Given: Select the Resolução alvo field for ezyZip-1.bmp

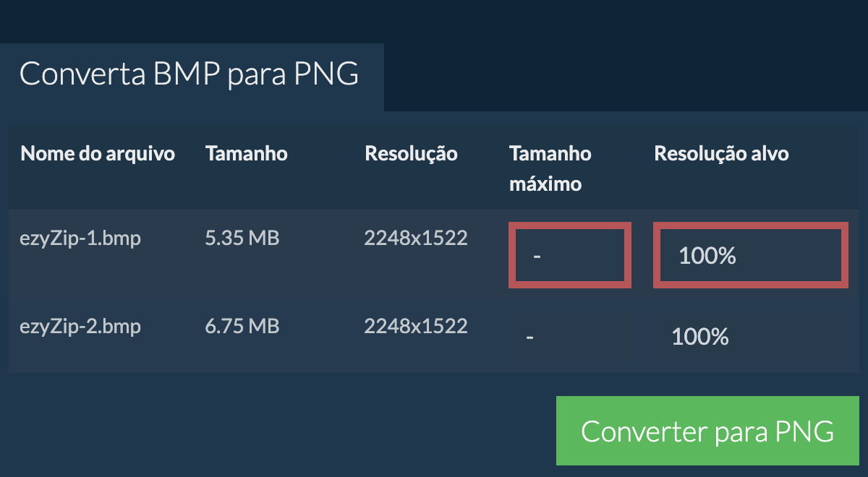Looking at the screenshot, I should (x=750, y=254).
